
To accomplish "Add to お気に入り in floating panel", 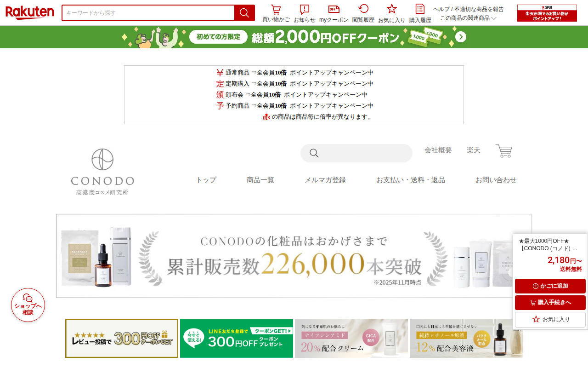I will 550,319.
